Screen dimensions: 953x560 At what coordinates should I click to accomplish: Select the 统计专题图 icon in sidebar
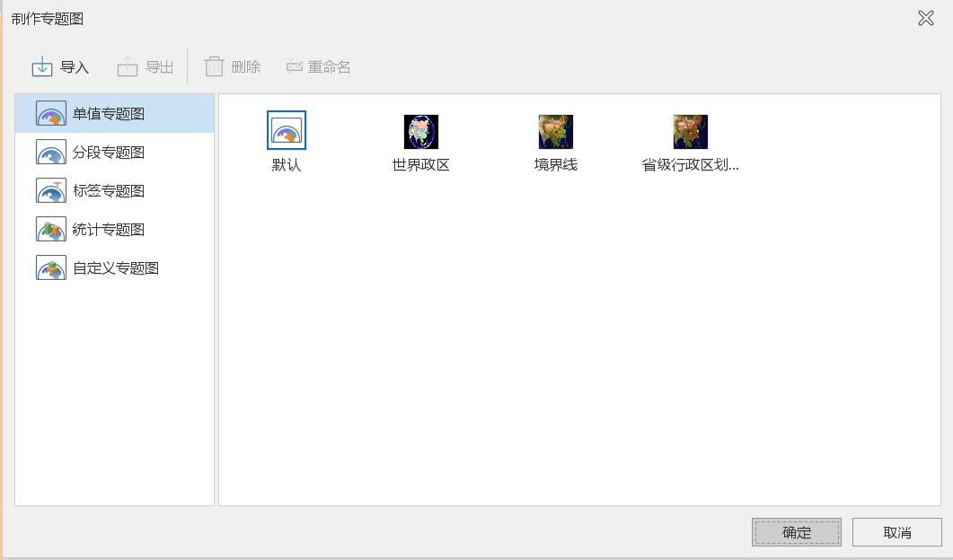51,230
